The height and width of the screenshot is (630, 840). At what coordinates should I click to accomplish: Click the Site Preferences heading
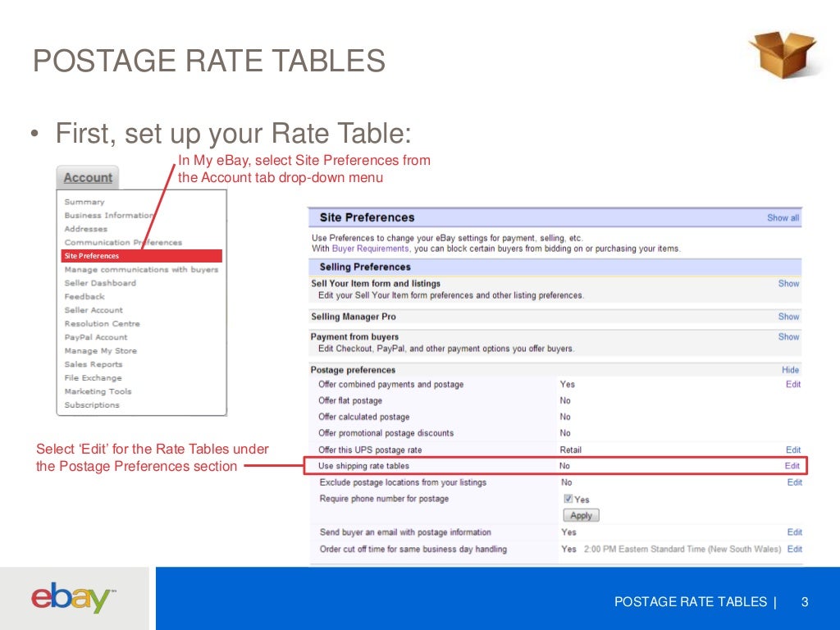click(367, 217)
